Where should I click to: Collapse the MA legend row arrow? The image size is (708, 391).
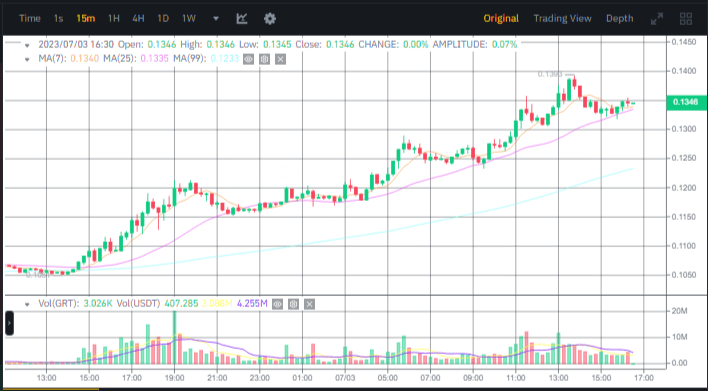pos(27,59)
